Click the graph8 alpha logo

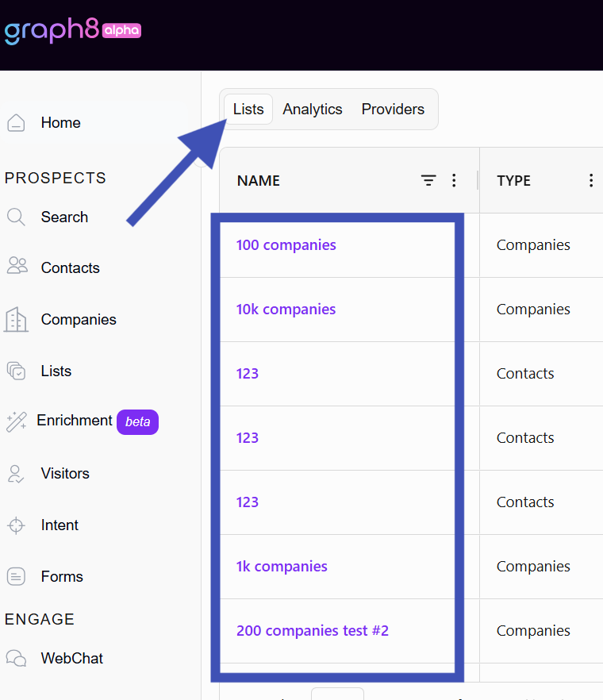73,31
